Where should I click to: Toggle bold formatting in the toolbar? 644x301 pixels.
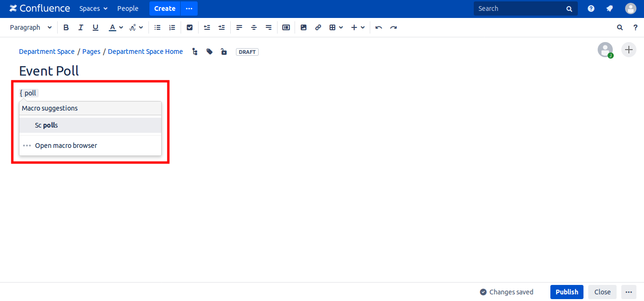[x=66, y=27]
